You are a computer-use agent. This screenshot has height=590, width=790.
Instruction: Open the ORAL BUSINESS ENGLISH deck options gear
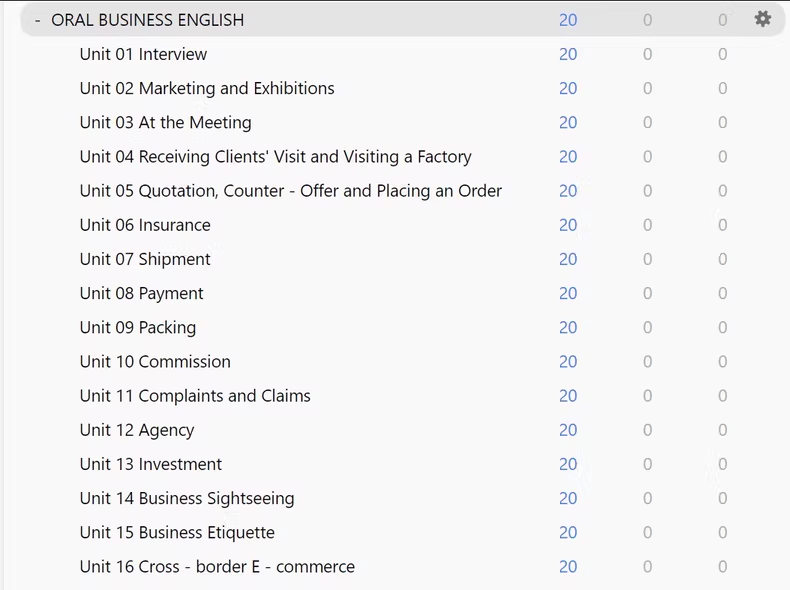pos(762,19)
